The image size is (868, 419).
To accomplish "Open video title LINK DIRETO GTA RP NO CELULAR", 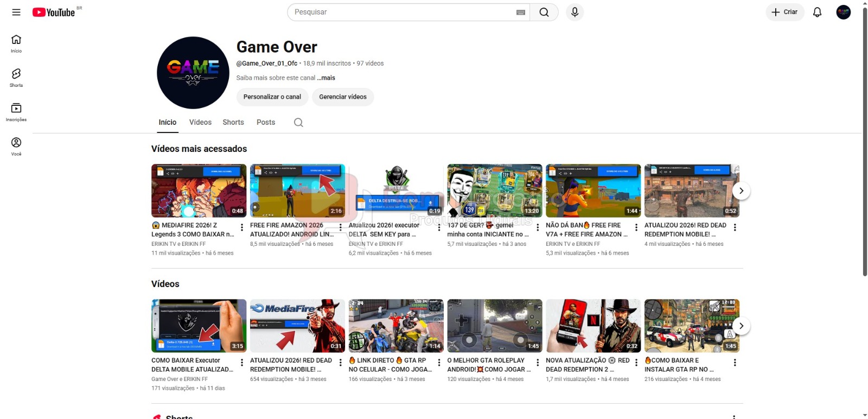I will pyautogui.click(x=390, y=365).
